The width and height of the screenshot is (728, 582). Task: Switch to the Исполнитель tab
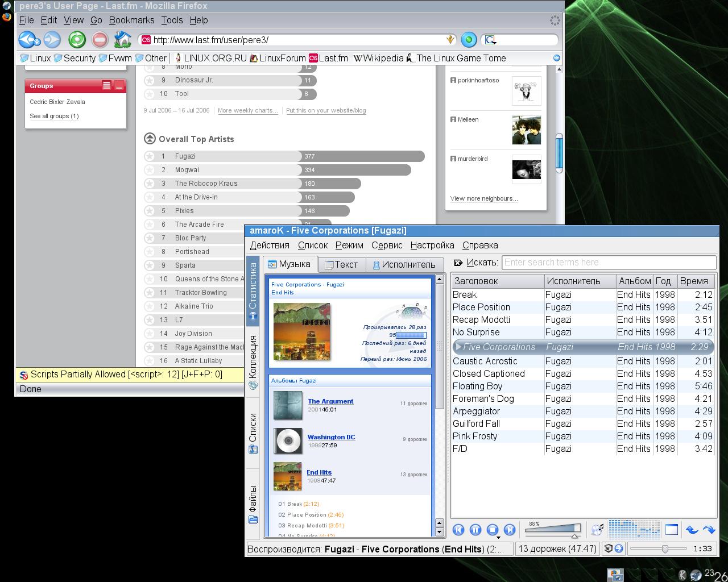pos(404,264)
